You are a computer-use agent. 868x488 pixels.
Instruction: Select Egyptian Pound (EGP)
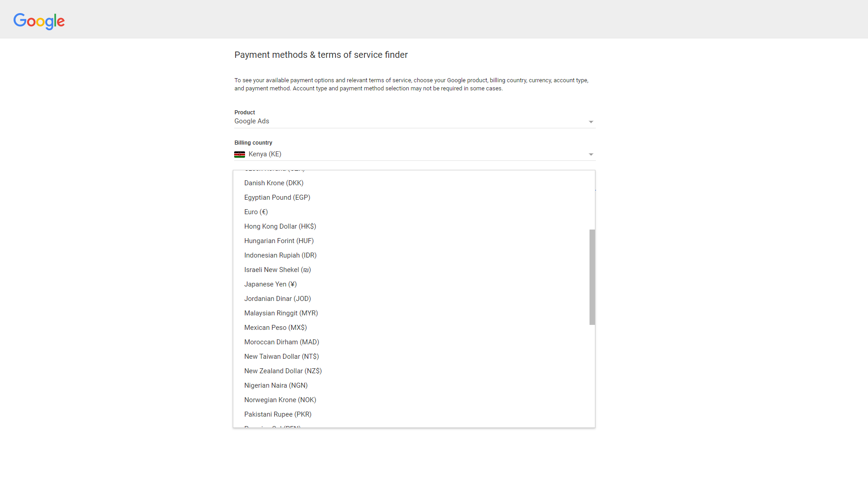277,197
